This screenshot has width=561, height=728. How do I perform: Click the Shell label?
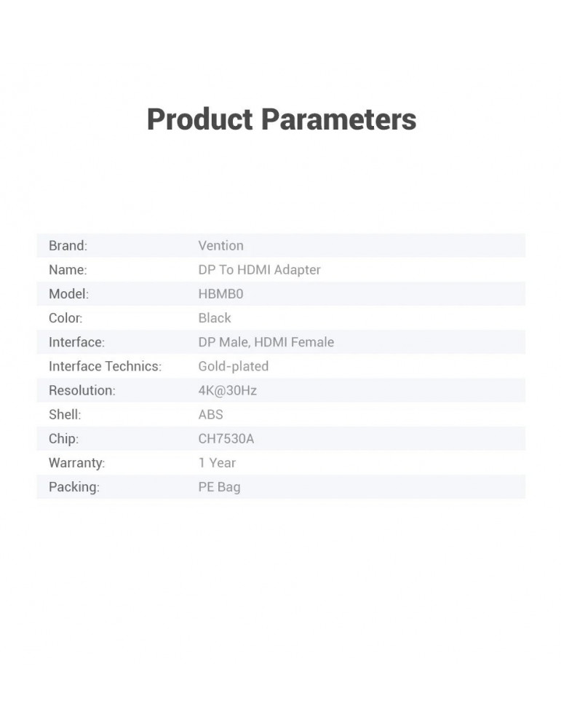[x=65, y=414]
